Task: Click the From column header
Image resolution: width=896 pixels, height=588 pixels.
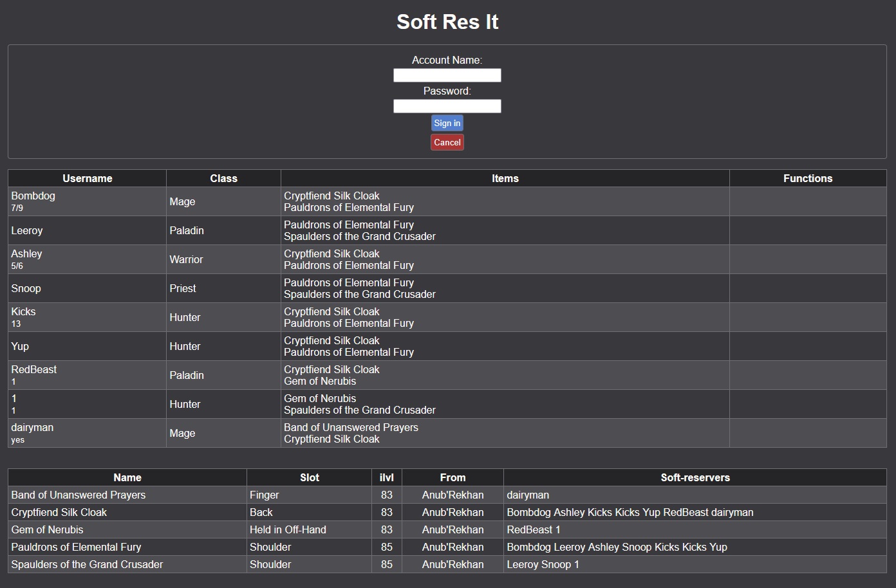Action: [x=453, y=477]
